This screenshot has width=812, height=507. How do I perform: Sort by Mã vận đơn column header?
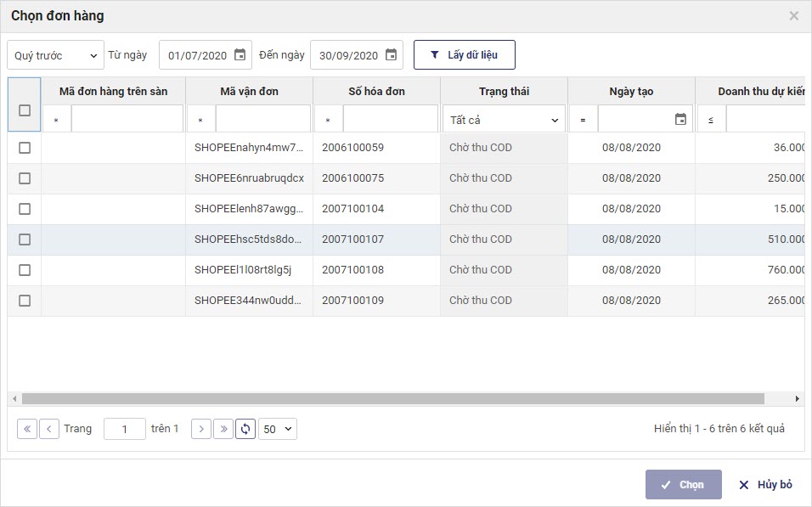pos(249,91)
